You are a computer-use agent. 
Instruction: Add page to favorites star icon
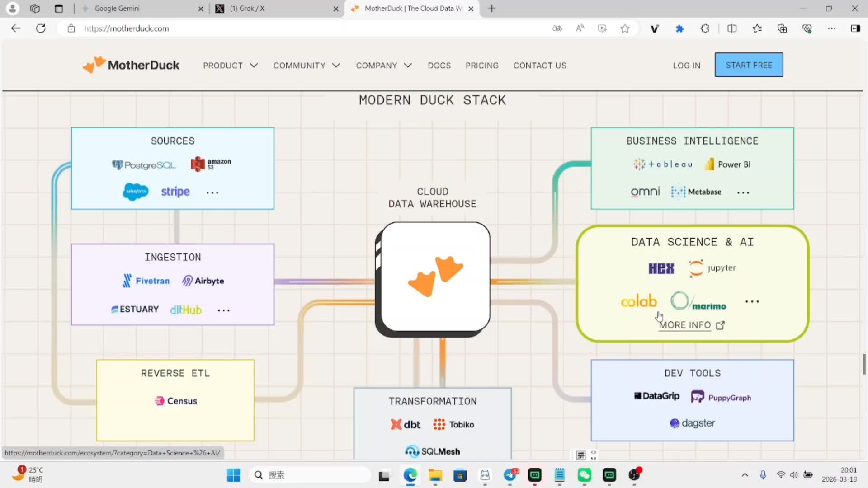pyautogui.click(x=625, y=28)
